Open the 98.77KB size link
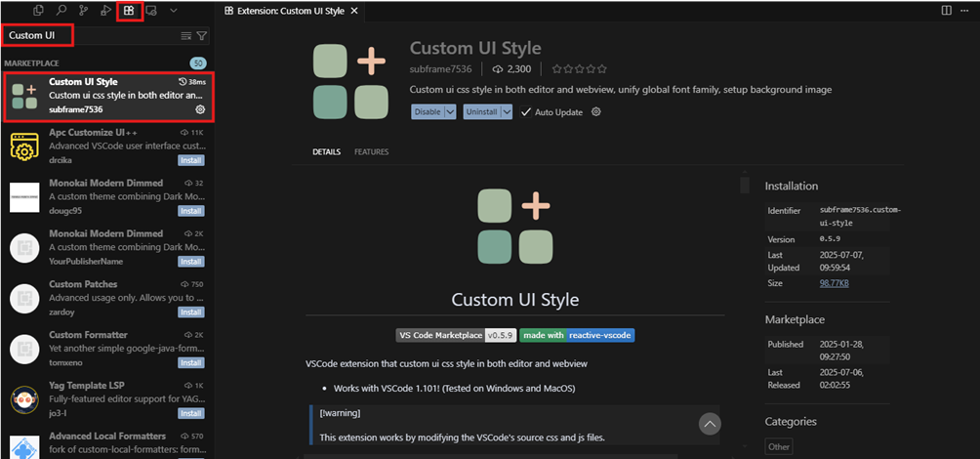This screenshot has height=459, width=980. pyautogui.click(x=834, y=283)
